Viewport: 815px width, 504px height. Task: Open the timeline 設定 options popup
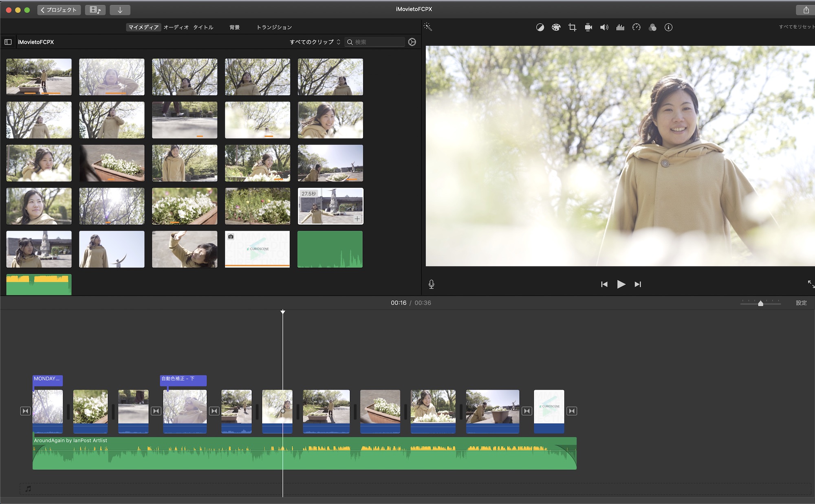coord(801,303)
